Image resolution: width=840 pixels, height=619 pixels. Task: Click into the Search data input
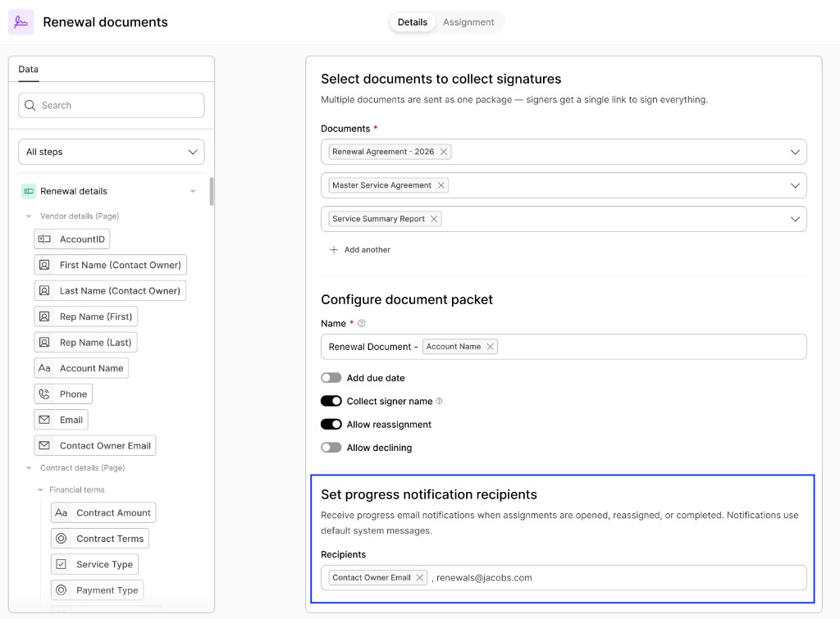112,106
